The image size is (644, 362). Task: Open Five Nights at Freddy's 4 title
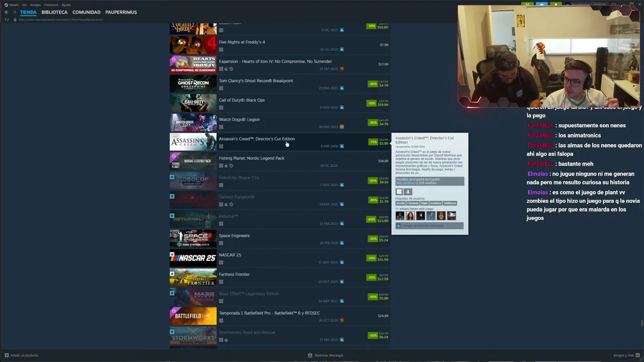242,42
